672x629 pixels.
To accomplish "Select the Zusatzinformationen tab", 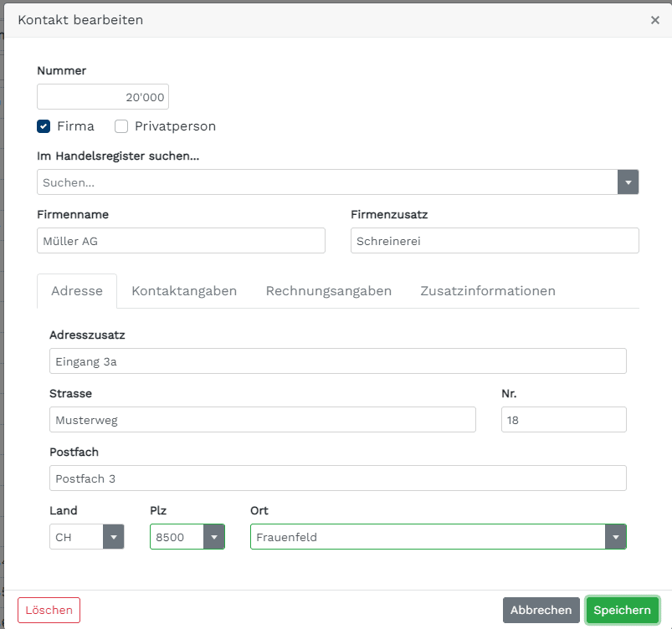I will [x=488, y=291].
